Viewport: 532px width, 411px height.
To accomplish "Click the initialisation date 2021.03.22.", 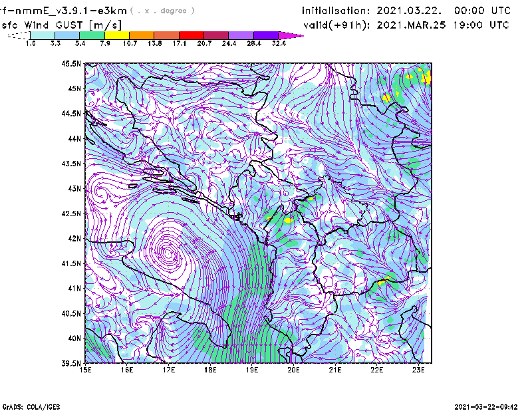I will click(409, 11).
